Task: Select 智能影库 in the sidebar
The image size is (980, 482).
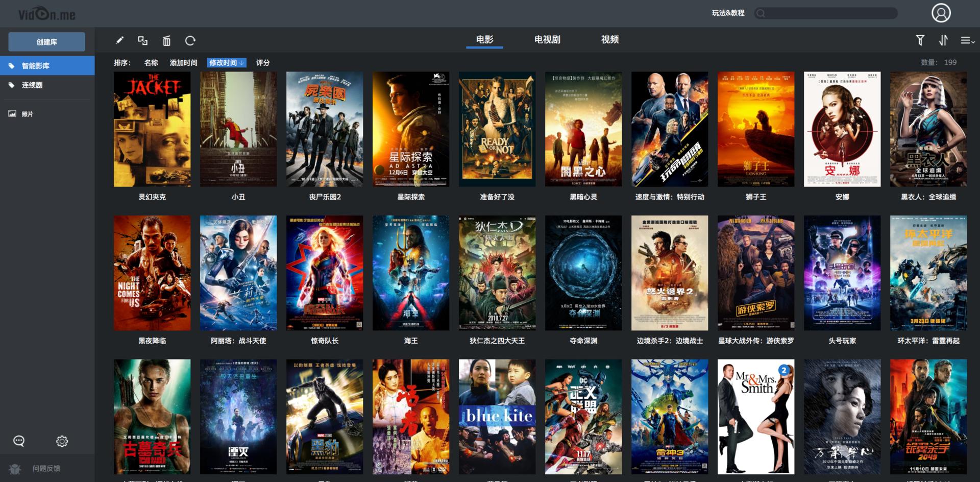Action: (x=47, y=66)
